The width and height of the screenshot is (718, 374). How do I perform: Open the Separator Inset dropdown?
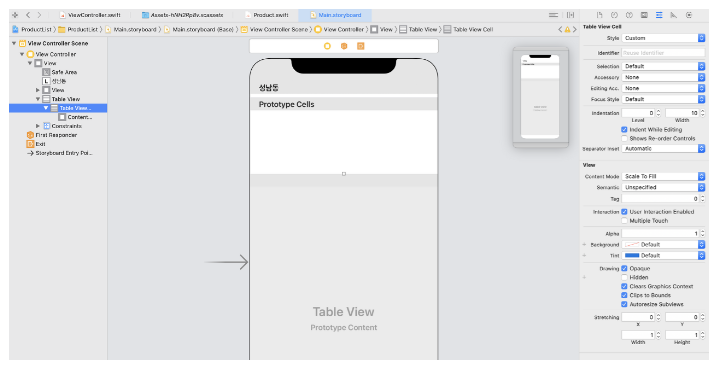[x=663, y=149]
